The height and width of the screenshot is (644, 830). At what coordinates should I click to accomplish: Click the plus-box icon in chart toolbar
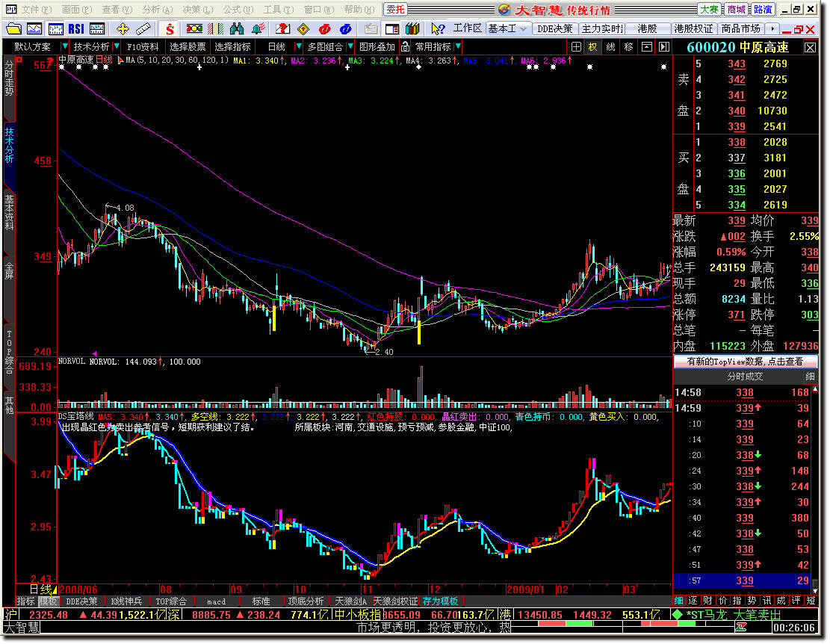click(x=577, y=47)
